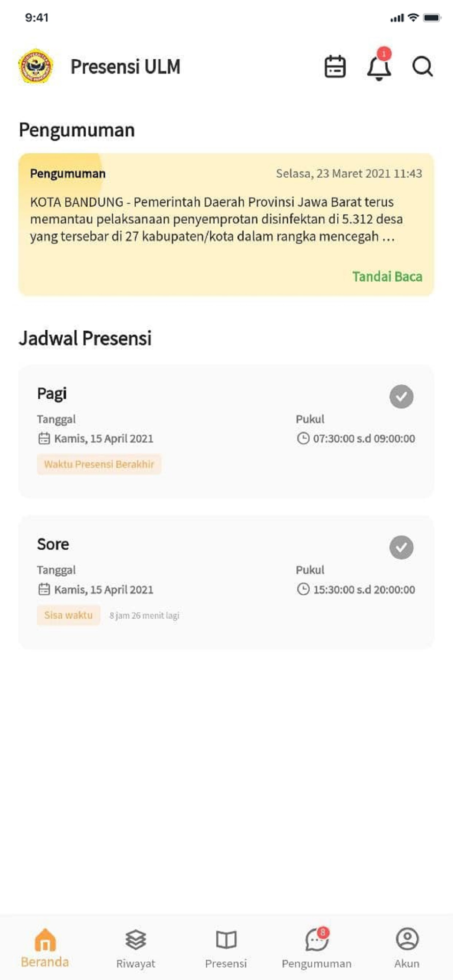Go to Beranda home tab
Image resolution: width=453 pixels, height=980 pixels.
(x=45, y=947)
